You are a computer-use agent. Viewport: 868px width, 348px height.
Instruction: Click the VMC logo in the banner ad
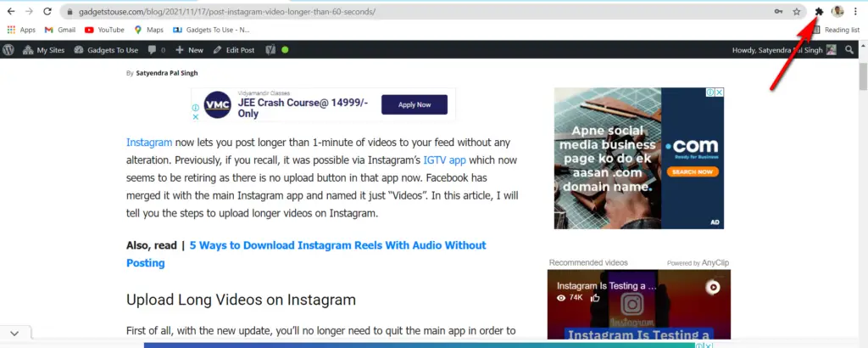point(217,104)
